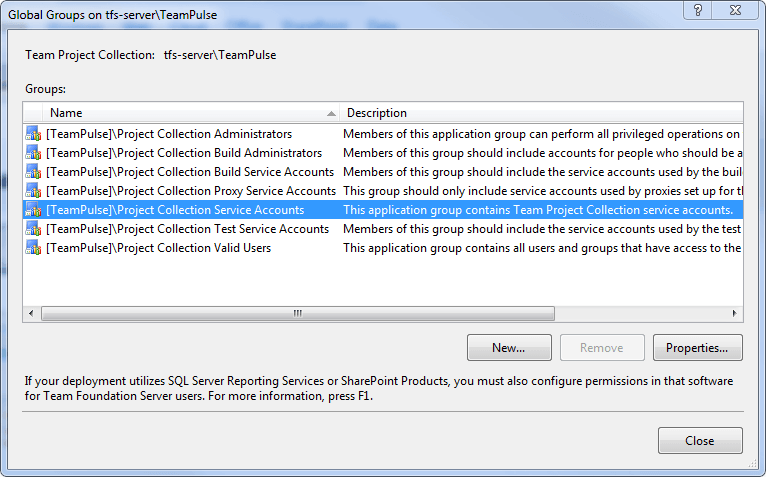This screenshot has height=477, width=766.
Task: Click the Proxy Service Accounts group icon
Action: [33, 191]
